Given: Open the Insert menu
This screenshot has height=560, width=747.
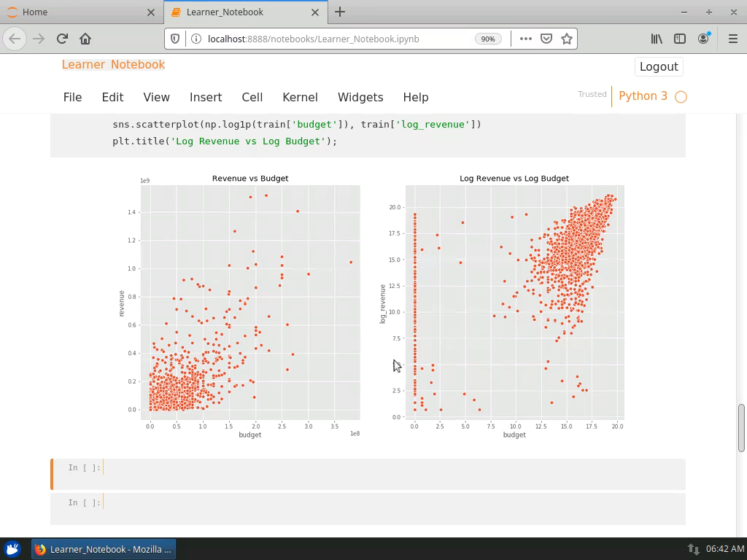Looking at the screenshot, I should [206, 97].
